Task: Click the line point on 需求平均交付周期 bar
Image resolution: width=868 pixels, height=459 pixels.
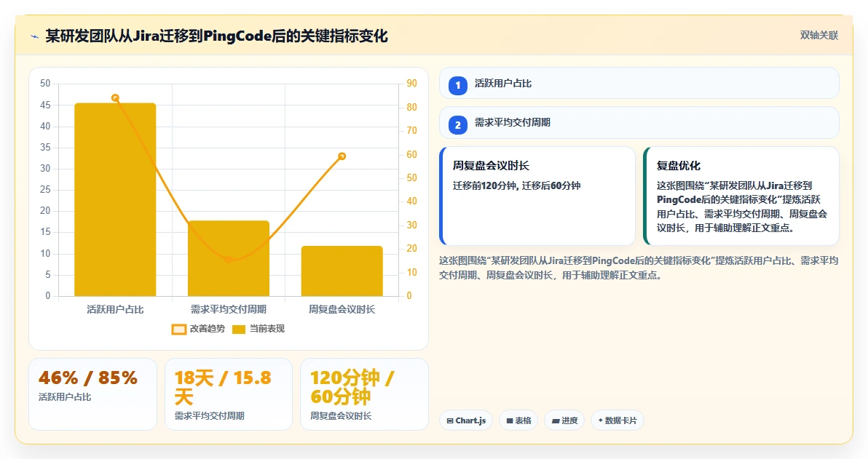Action: coord(229,259)
